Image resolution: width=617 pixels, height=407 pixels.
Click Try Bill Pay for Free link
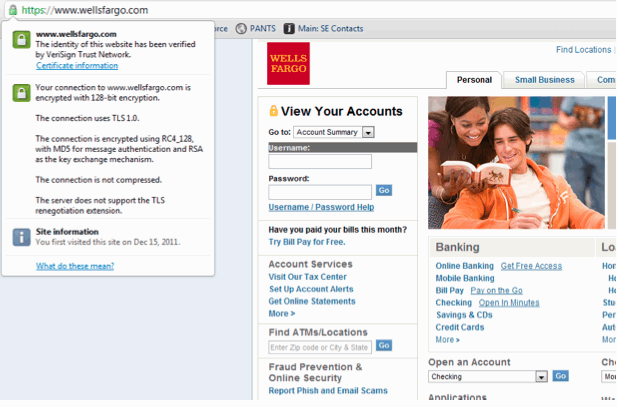[x=307, y=242]
